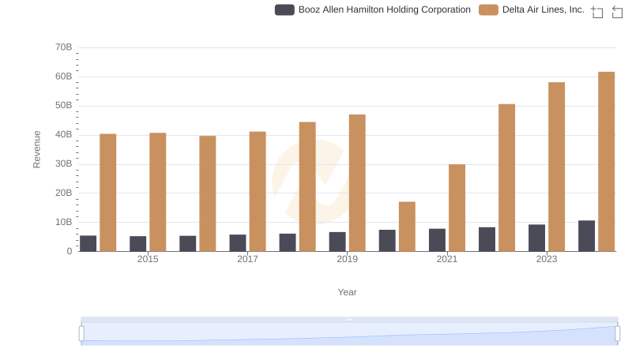Screen dimensions: 632x364
Task: Click the 2019 x-axis label
Action: pos(347,259)
